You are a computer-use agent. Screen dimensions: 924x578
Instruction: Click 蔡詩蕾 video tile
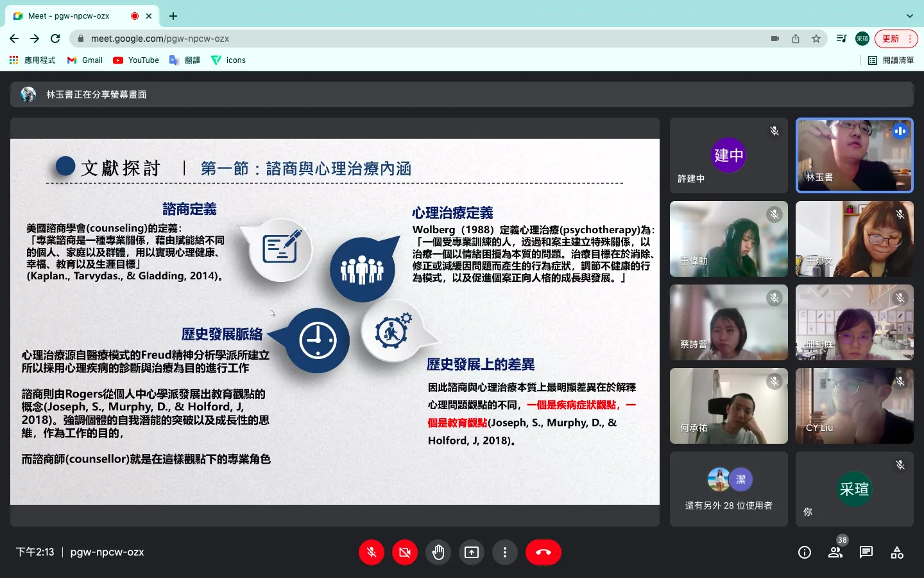pyautogui.click(x=729, y=322)
